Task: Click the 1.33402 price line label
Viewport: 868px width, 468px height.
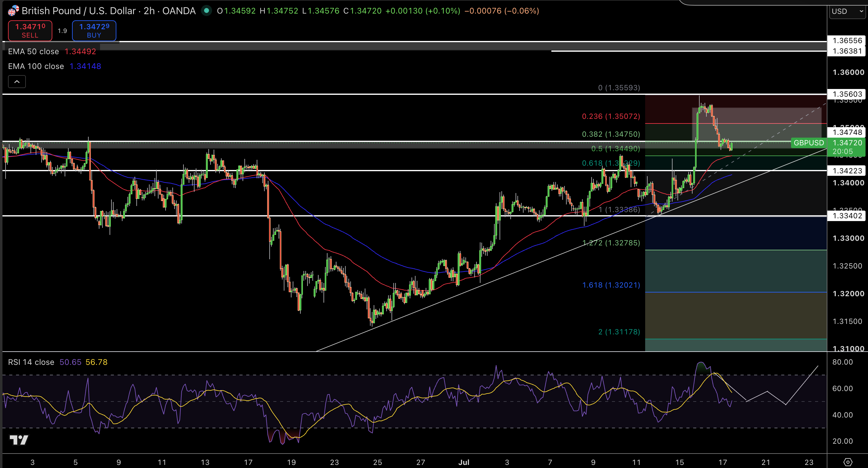Action: (847, 216)
